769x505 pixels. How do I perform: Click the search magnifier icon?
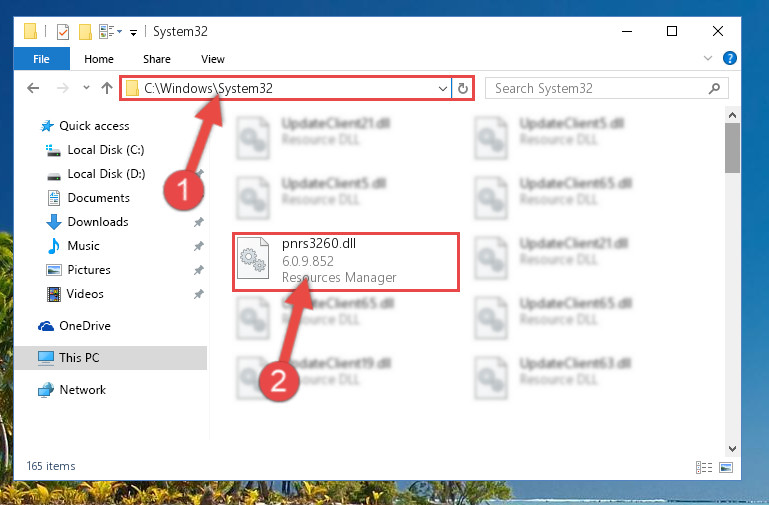pyautogui.click(x=714, y=88)
